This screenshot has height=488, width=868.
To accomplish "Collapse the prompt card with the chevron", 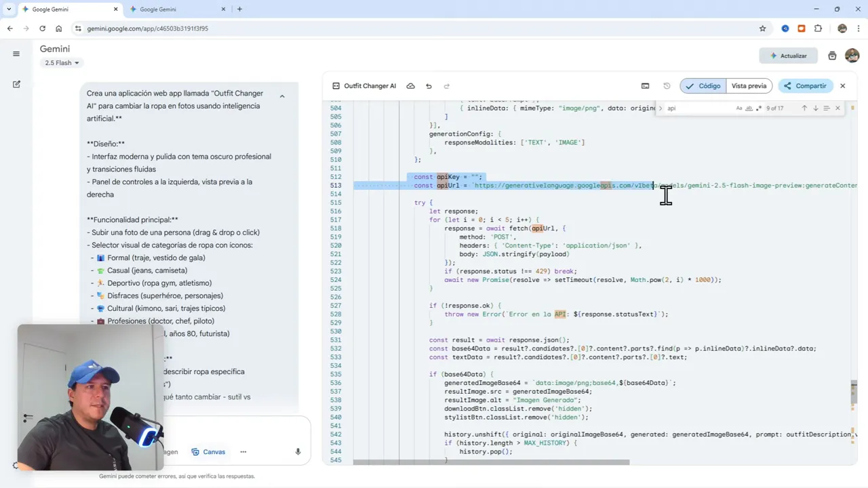I will point(282,96).
